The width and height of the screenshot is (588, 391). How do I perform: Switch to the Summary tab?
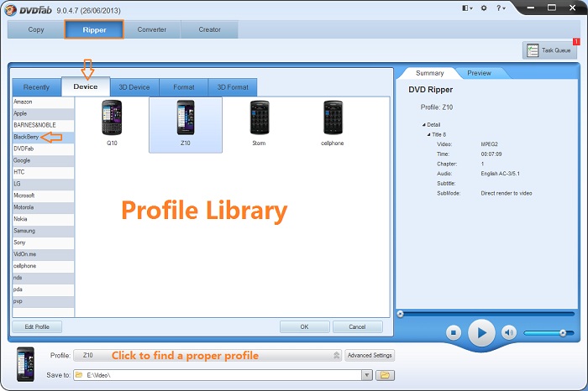(430, 73)
